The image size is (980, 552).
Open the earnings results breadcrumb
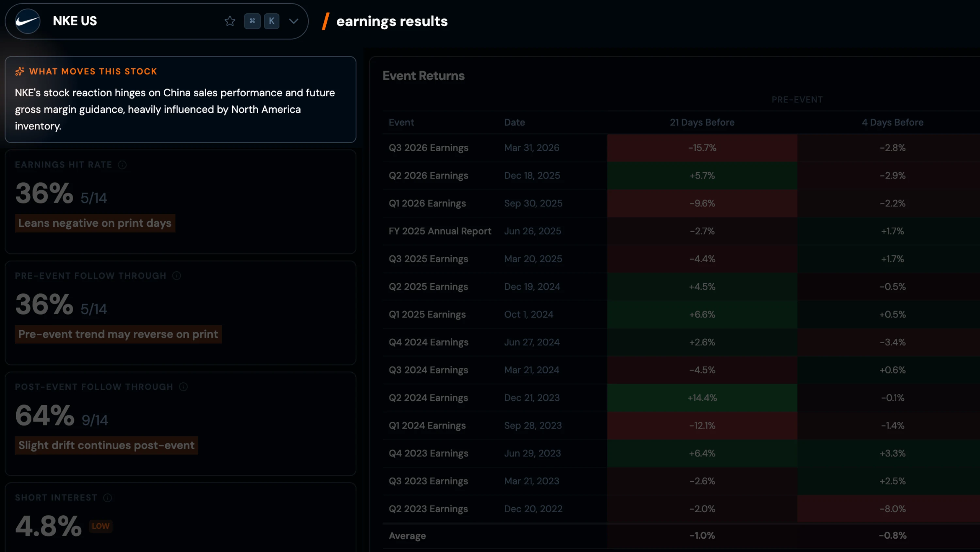click(x=392, y=21)
